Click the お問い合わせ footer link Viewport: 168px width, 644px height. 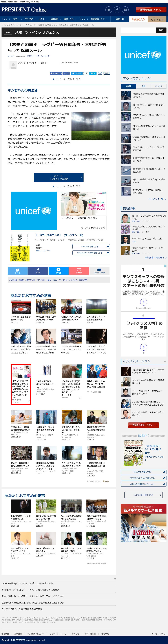point(90,633)
